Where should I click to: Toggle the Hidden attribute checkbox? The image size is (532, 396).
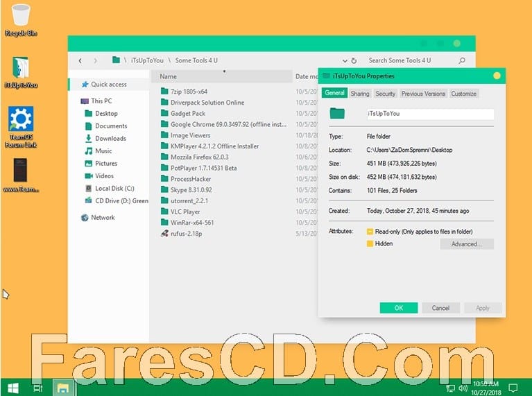(x=370, y=243)
